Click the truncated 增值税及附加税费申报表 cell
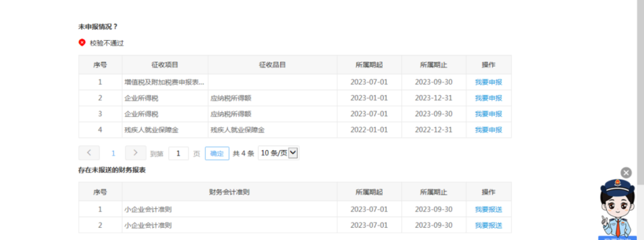The width and height of the screenshot is (644, 240). pyautogui.click(x=165, y=82)
